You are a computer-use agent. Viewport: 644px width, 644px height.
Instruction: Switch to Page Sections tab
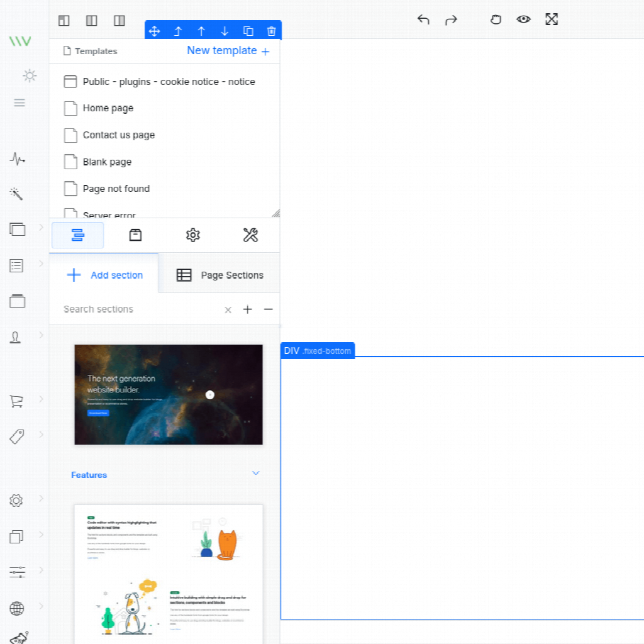[219, 275]
